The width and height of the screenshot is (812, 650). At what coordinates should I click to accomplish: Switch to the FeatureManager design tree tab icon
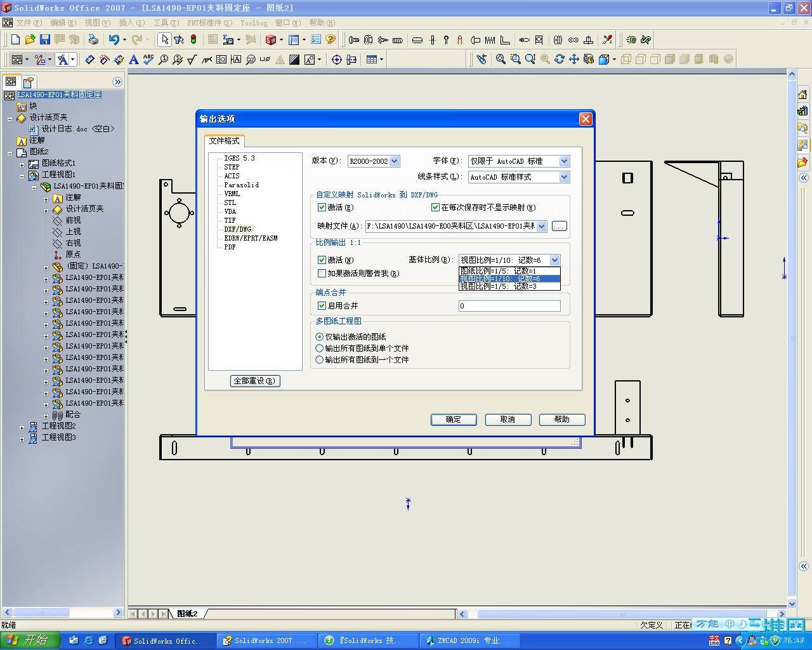[11, 82]
